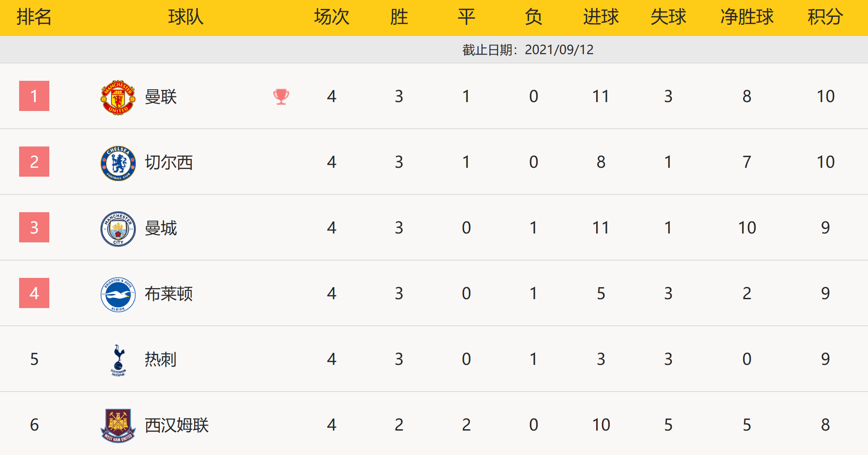Click the 排名 column header

click(x=34, y=17)
